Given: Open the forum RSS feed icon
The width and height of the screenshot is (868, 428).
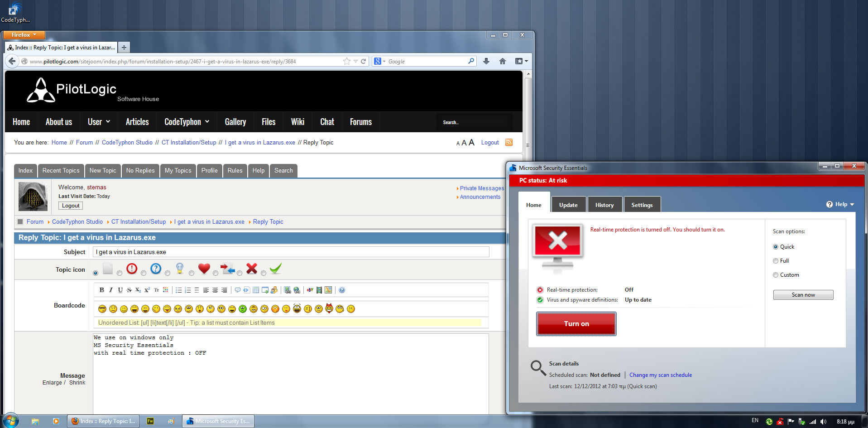Looking at the screenshot, I should click(x=509, y=142).
